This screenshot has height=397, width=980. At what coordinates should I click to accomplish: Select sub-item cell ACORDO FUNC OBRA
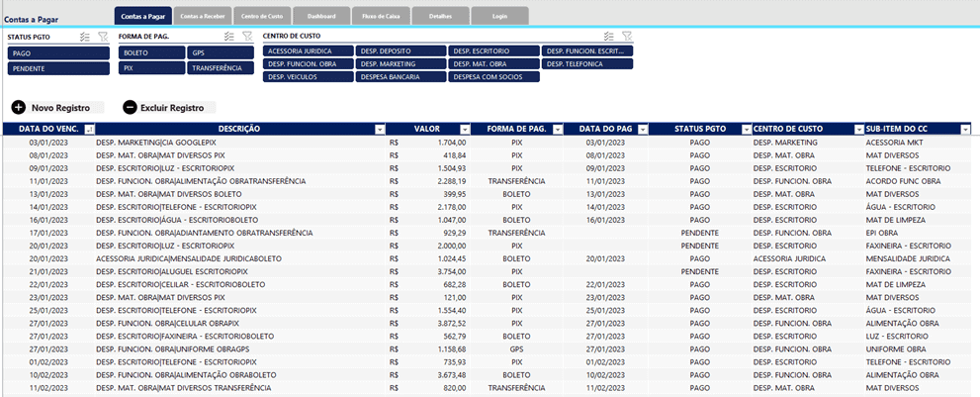pyautogui.click(x=918, y=181)
